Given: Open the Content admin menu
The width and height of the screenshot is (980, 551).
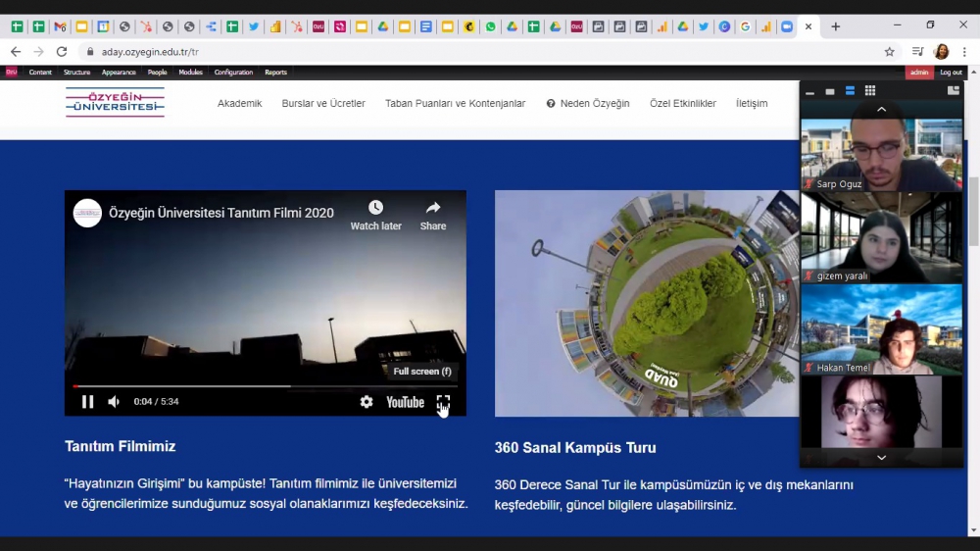Looking at the screenshot, I should pos(40,73).
